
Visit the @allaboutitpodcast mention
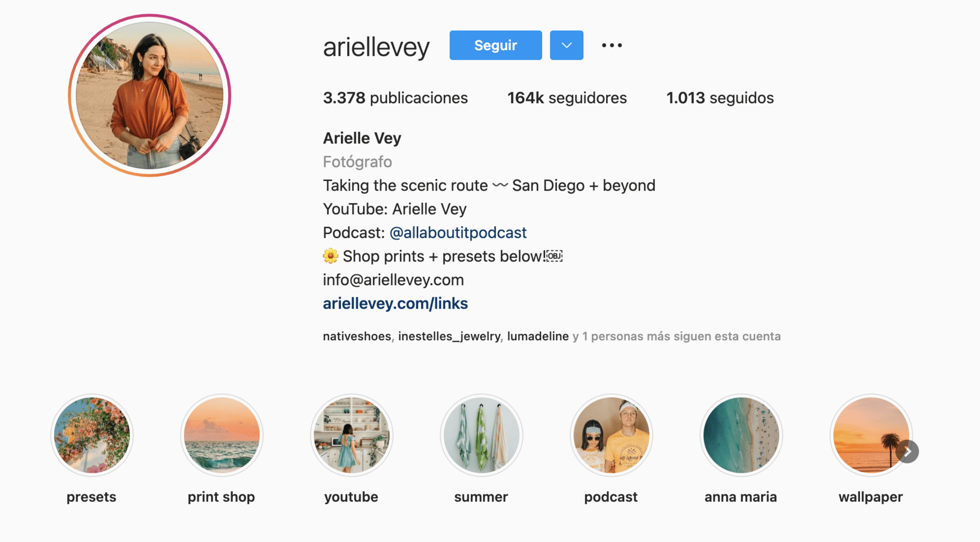(x=458, y=232)
